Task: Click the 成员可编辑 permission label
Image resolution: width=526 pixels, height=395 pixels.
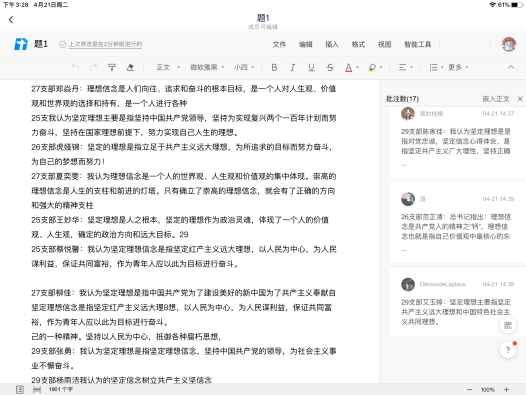Action: tap(263, 27)
